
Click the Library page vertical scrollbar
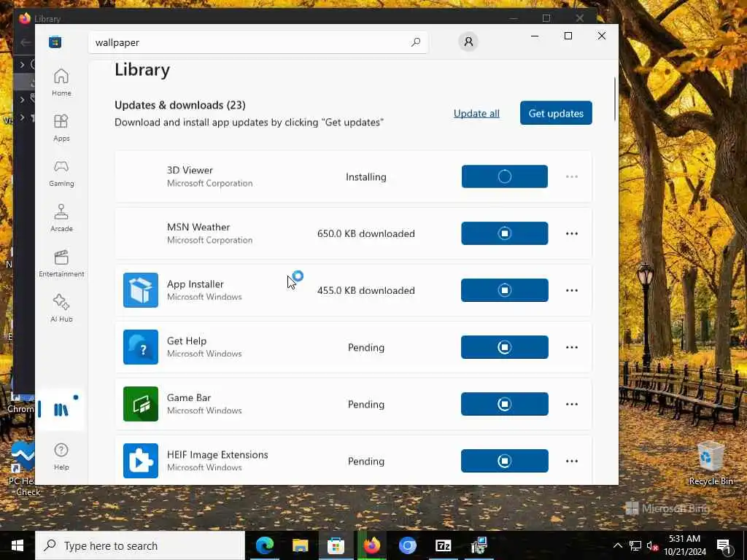pos(614,99)
